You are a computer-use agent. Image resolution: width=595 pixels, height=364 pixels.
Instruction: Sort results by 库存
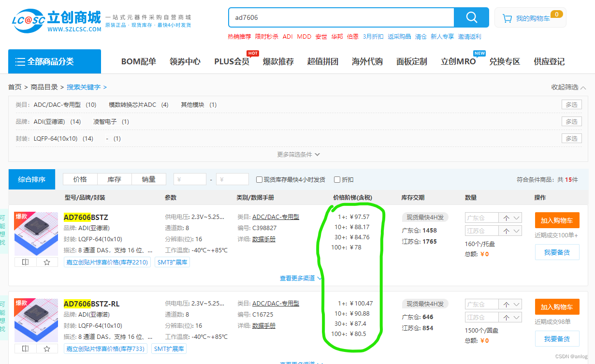click(115, 179)
